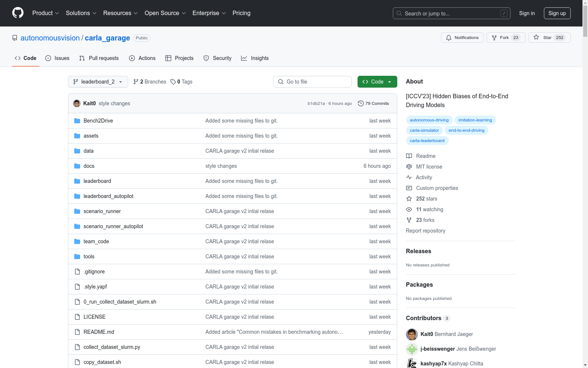Open the 'style changes' commit message in header

pos(114,103)
